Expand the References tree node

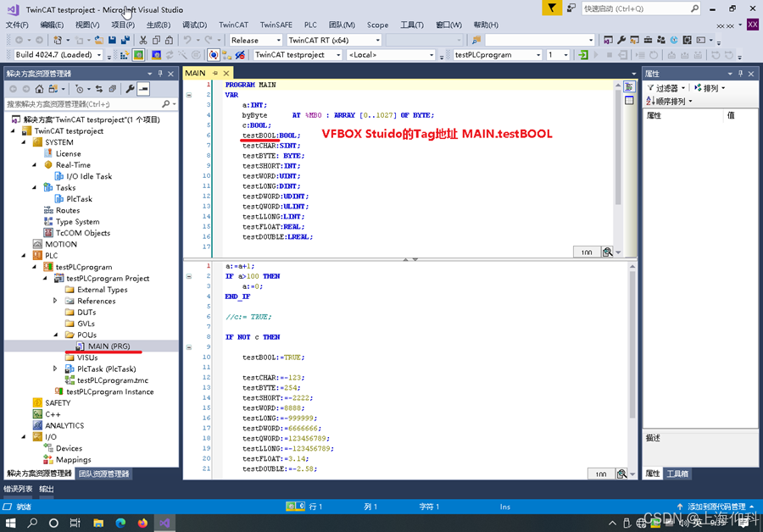(x=56, y=301)
